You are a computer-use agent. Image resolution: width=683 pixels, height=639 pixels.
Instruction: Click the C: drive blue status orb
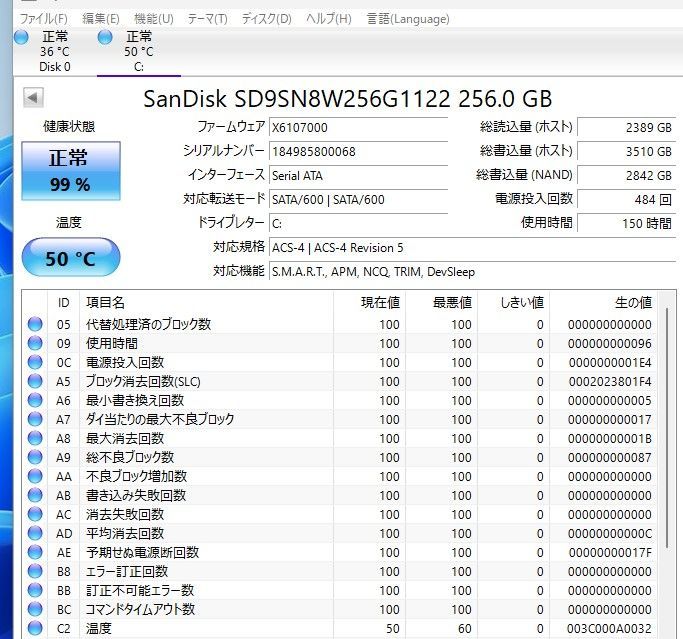[x=105, y=37]
